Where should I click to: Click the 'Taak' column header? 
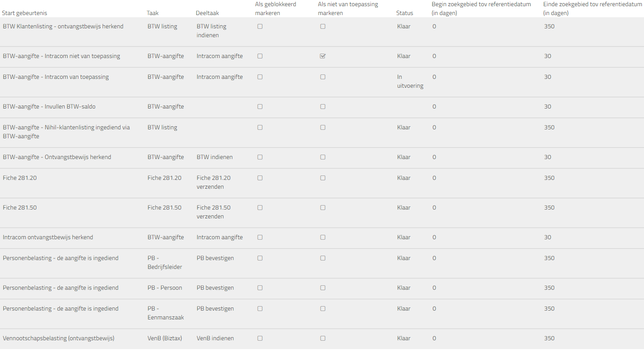coord(153,13)
